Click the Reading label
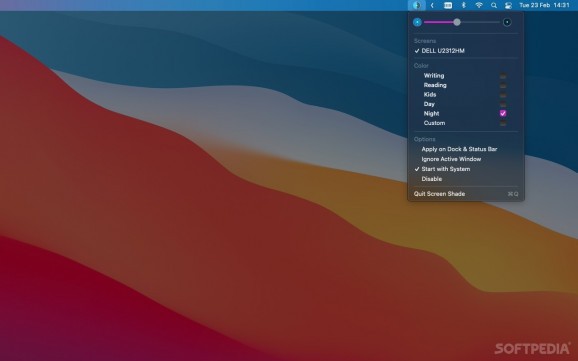The height and width of the screenshot is (361, 578). coord(435,85)
